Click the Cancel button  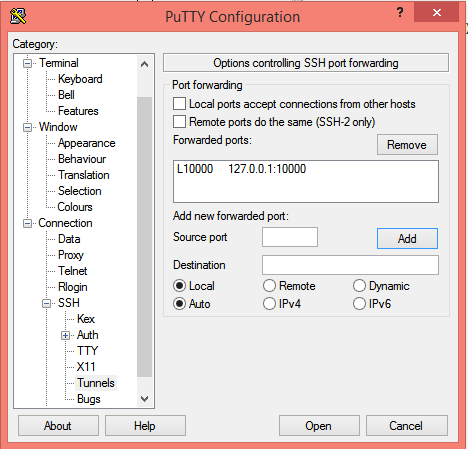407,426
